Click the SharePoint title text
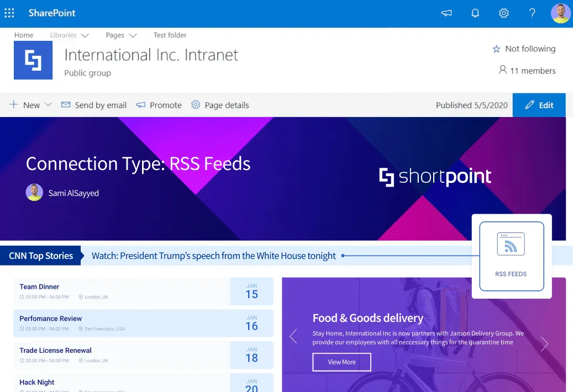This screenshot has width=573, height=392. tap(52, 13)
